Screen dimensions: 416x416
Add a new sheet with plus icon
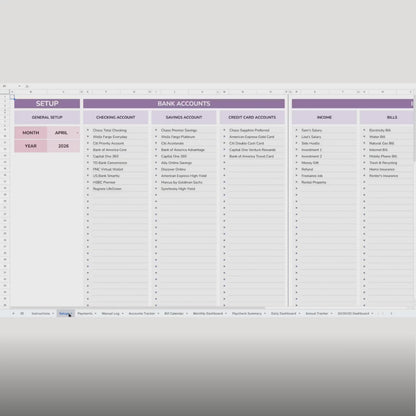(x=13, y=313)
